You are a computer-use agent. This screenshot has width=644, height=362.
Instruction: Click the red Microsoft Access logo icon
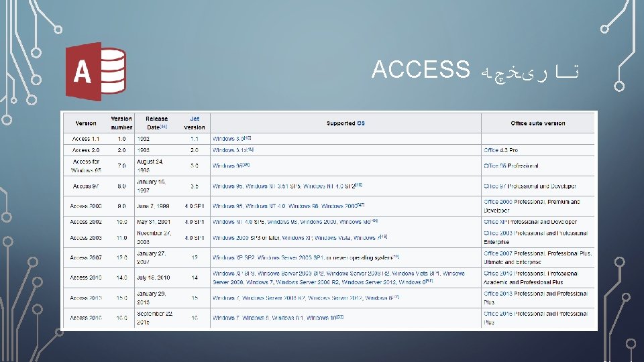(96, 72)
